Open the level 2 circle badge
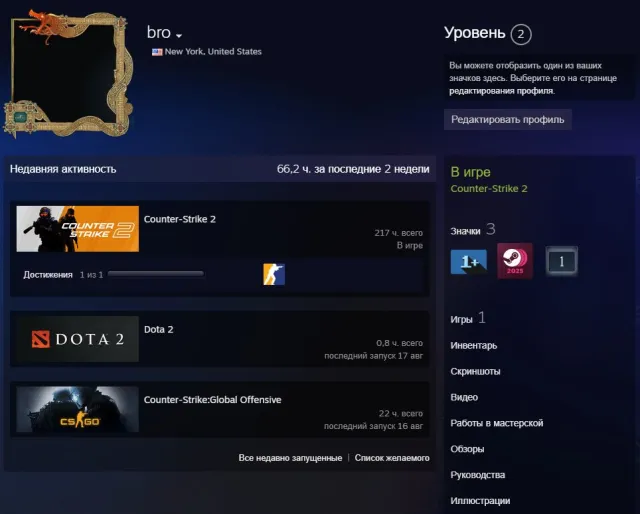Viewport: 640px width, 514px height. [521, 34]
